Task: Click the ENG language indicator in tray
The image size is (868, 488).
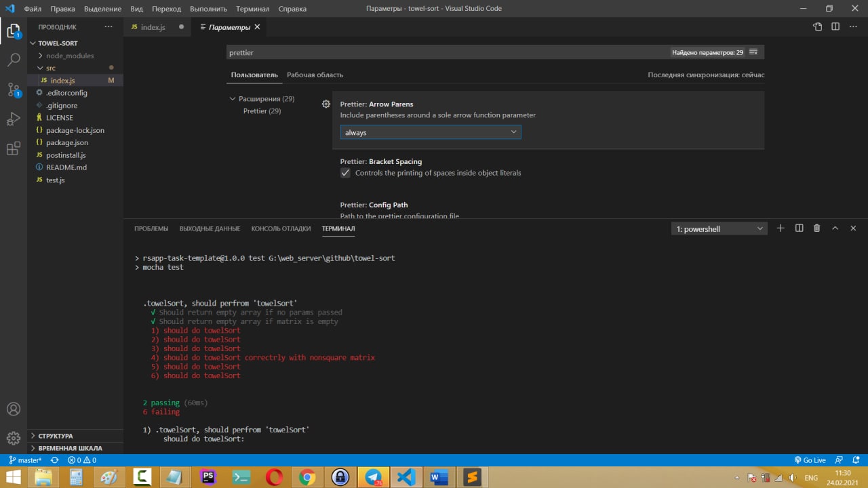Action: 810,478
